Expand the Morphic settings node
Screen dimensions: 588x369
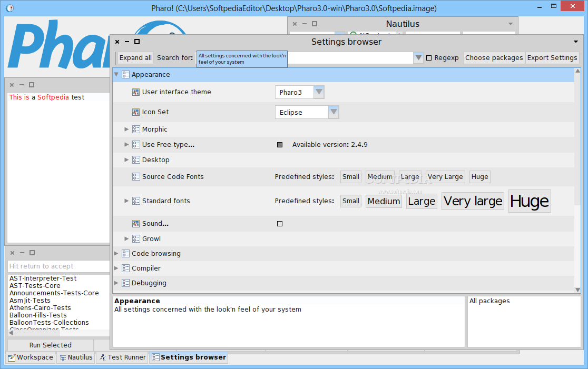click(x=126, y=129)
